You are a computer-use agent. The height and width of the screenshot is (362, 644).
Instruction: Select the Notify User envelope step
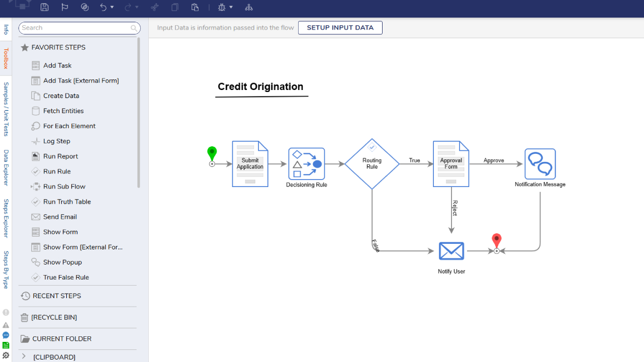pos(451,251)
